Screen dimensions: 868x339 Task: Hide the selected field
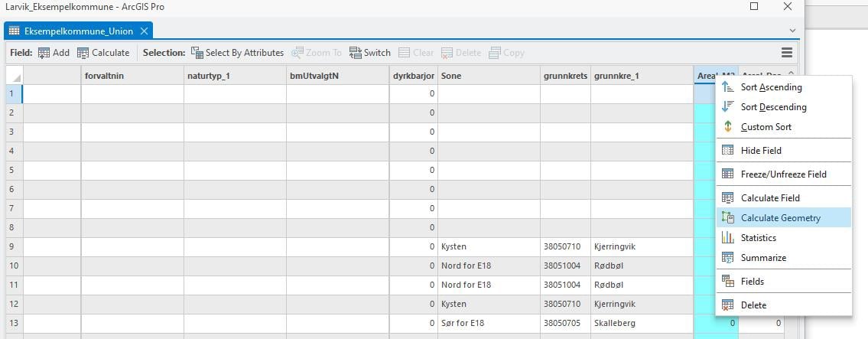click(761, 151)
